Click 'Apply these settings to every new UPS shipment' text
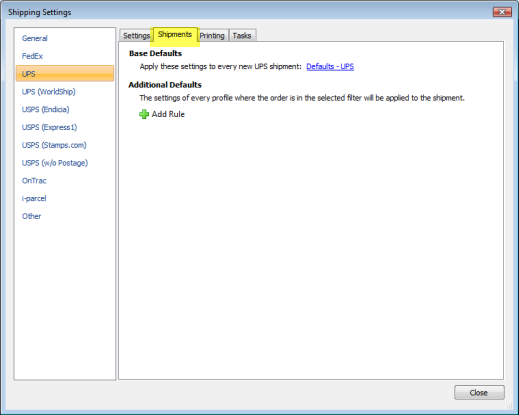 coord(220,66)
